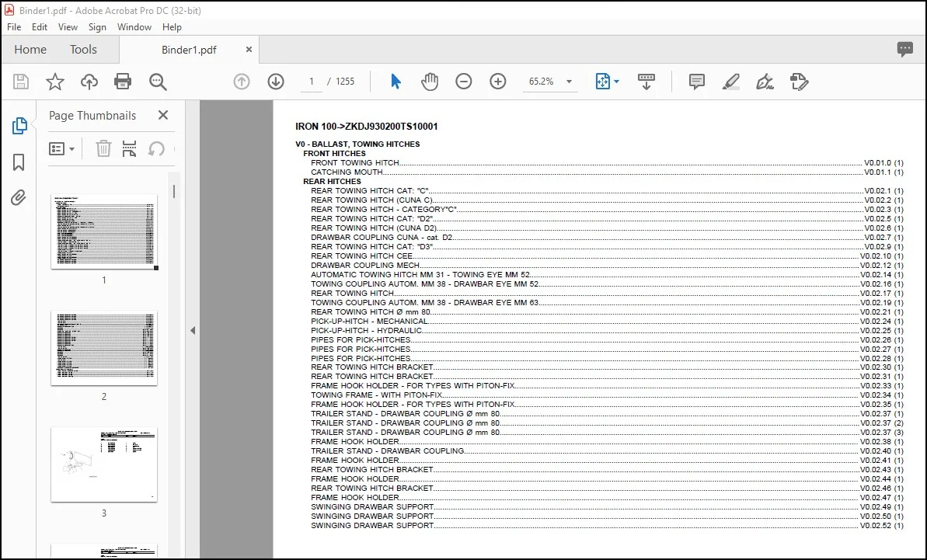Click the bookmark star icon

click(55, 82)
